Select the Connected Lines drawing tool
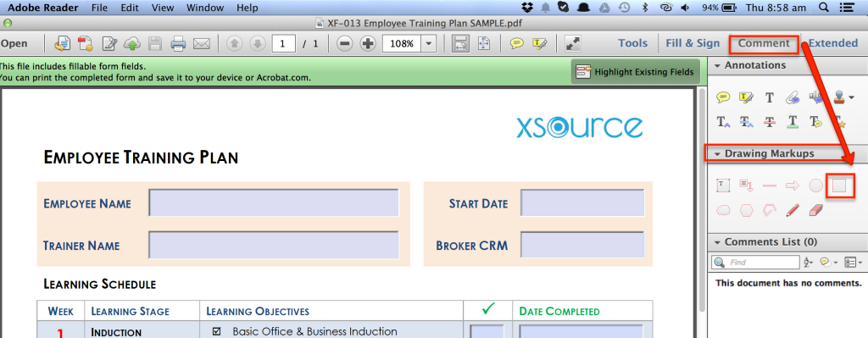Screen dimensions: 868x338 point(770,210)
